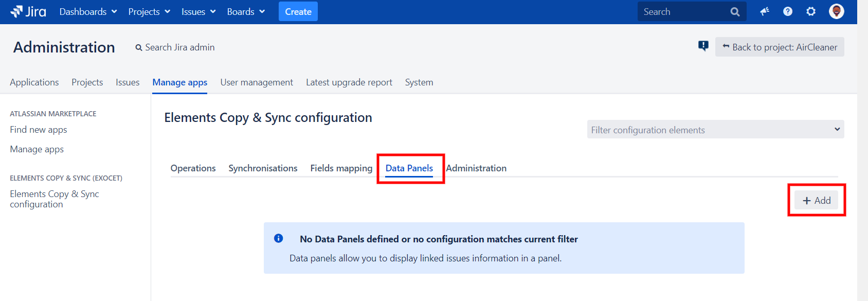Open the Filter configuration elements dropdown
868x301 pixels.
715,130
